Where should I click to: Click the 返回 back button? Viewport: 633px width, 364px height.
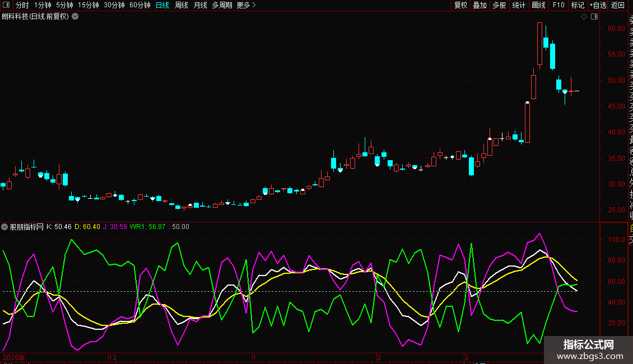pos(618,5)
